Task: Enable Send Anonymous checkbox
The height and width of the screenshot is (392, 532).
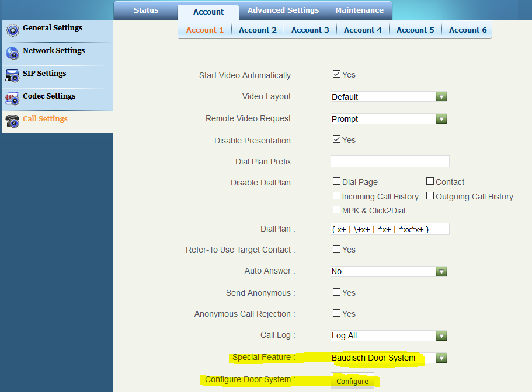Action: tap(336, 292)
